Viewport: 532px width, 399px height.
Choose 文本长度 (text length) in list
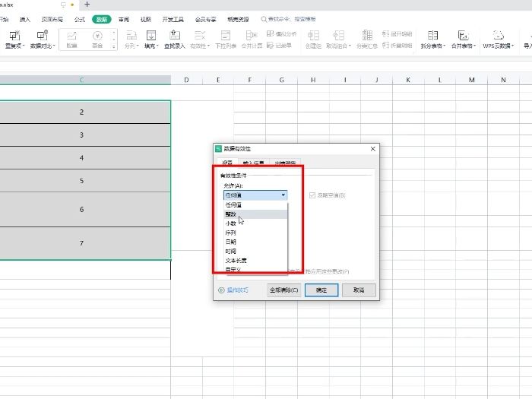click(255, 260)
